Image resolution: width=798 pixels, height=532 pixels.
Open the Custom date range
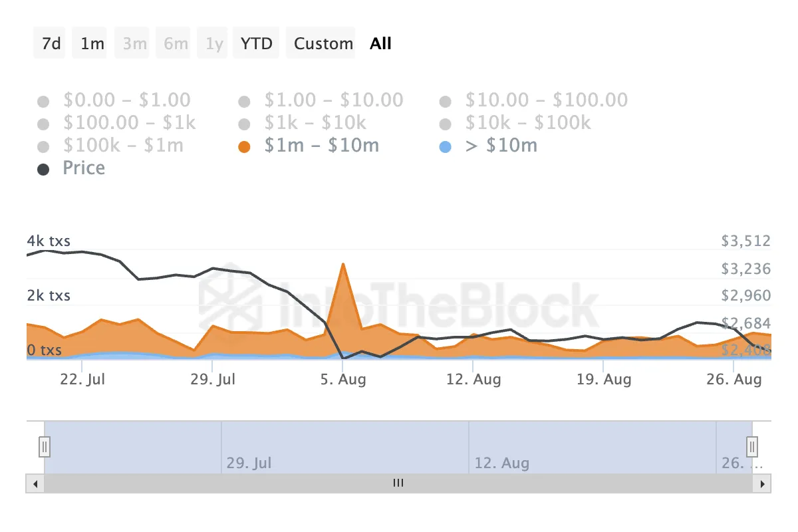(321, 43)
